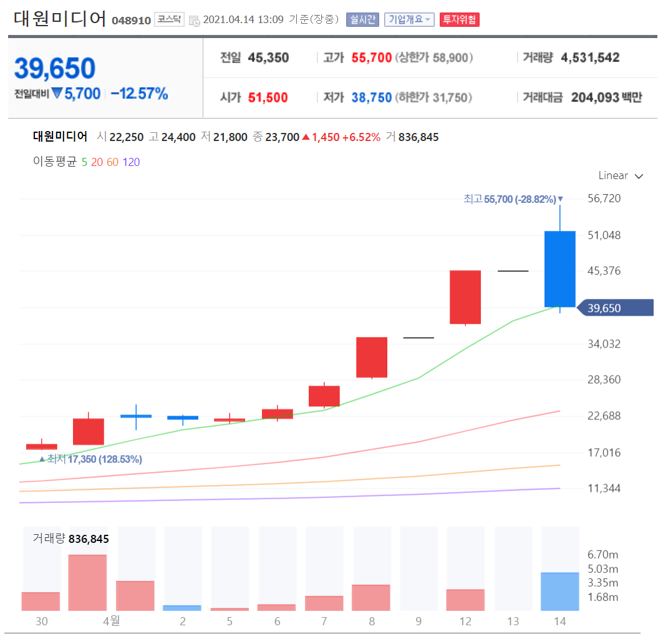
Task: Toggle the 5-day moving average
Action: click(84, 162)
